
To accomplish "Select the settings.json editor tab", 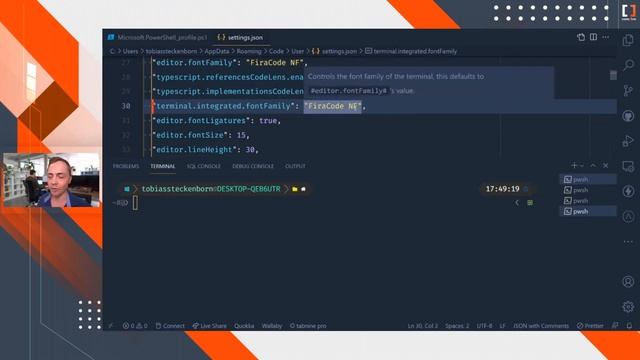I will [x=240, y=37].
